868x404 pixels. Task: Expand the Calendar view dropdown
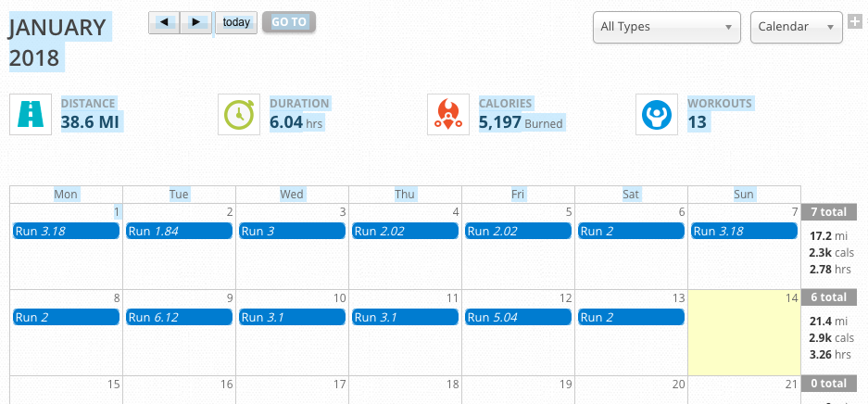click(x=796, y=27)
